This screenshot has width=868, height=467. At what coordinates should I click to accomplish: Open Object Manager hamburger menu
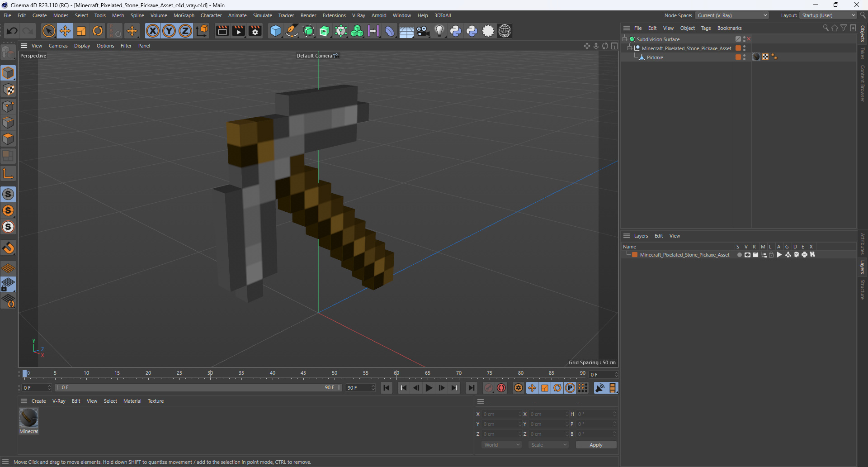pyautogui.click(x=627, y=28)
